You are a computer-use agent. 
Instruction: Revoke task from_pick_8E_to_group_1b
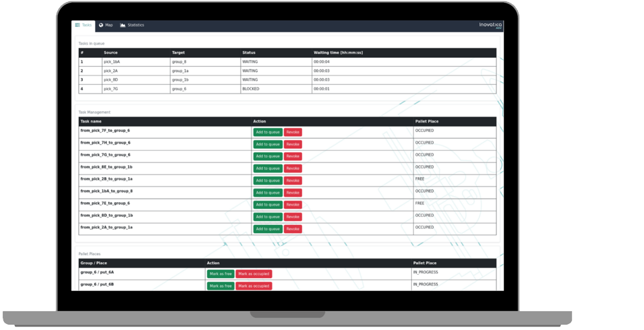pos(293,168)
